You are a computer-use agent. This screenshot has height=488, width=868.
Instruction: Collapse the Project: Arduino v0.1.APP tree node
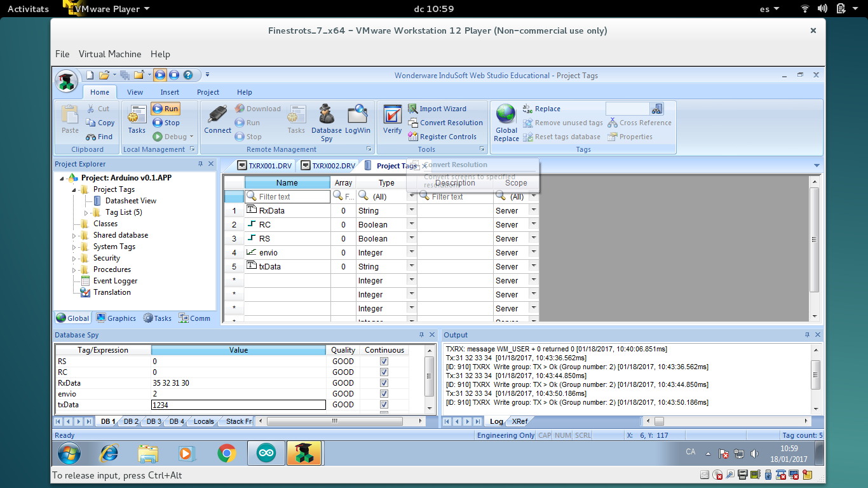click(x=62, y=179)
